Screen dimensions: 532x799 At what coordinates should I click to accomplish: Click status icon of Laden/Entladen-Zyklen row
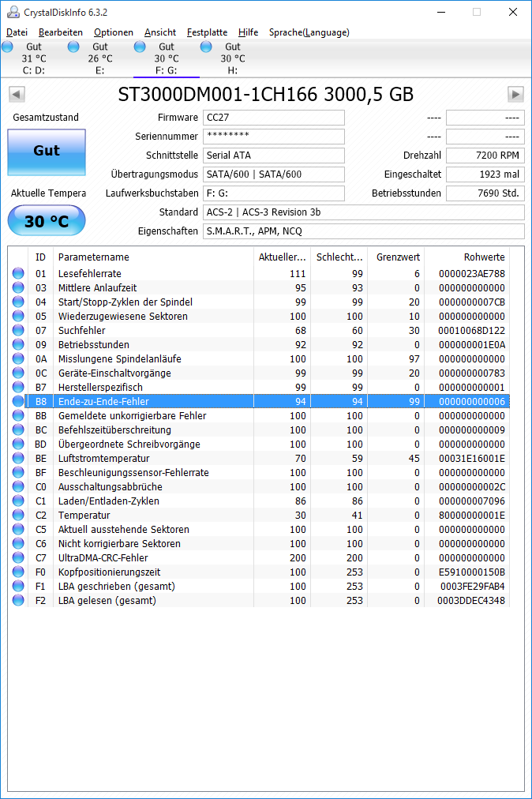(x=18, y=501)
